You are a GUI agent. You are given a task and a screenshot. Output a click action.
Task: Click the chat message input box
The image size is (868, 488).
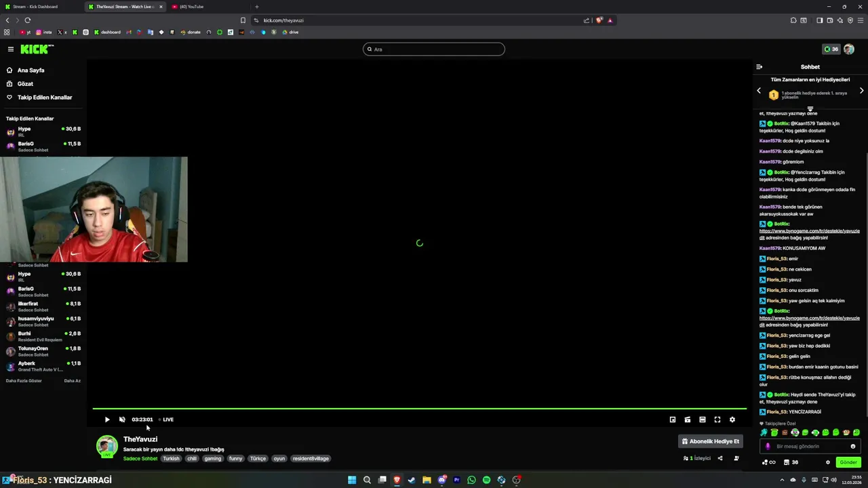click(810, 446)
